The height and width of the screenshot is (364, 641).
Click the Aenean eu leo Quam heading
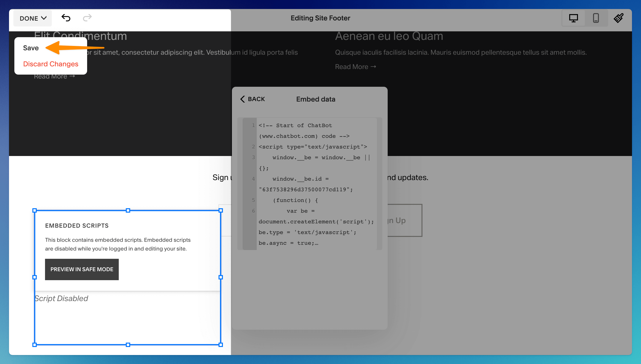pos(389,36)
